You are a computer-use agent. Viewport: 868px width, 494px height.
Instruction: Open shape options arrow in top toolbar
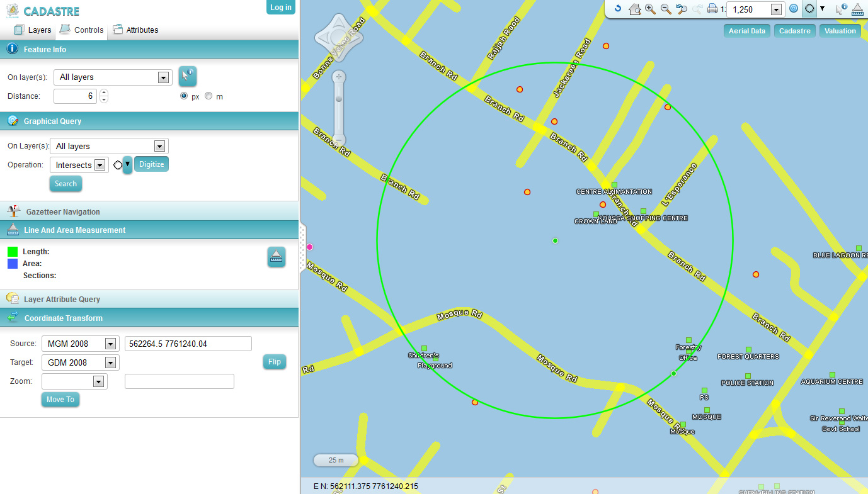coord(822,8)
